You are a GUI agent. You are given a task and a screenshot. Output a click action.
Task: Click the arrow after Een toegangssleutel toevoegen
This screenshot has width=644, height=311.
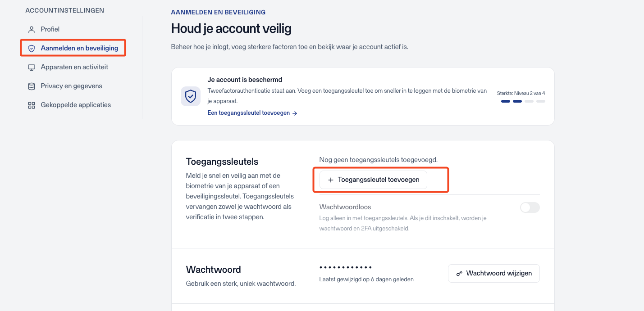click(x=295, y=113)
